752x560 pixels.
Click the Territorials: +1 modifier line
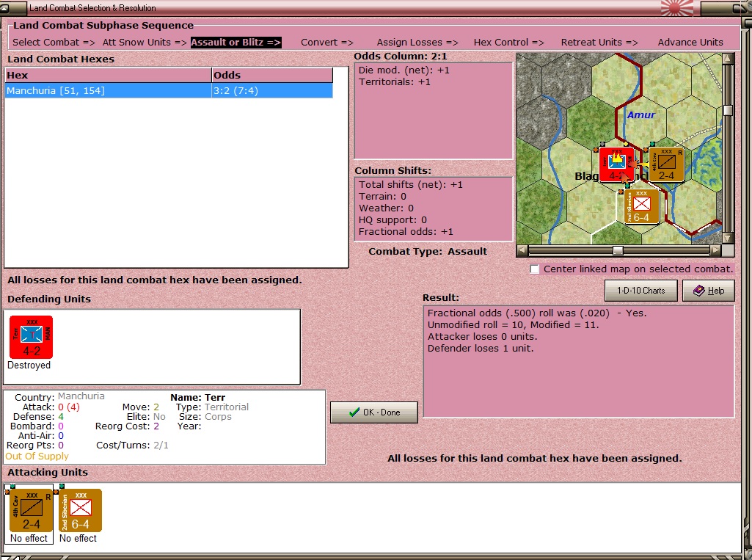click(x=394, y=82)
